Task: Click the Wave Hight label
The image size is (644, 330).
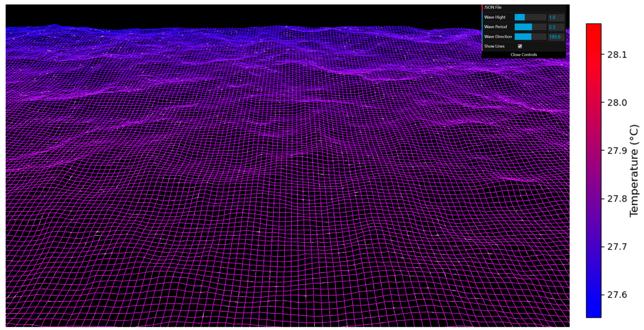Action: coord(495,17)
